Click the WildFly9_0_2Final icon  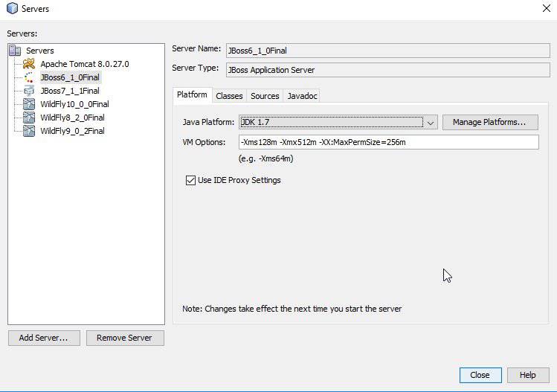[x=29, y=131]
